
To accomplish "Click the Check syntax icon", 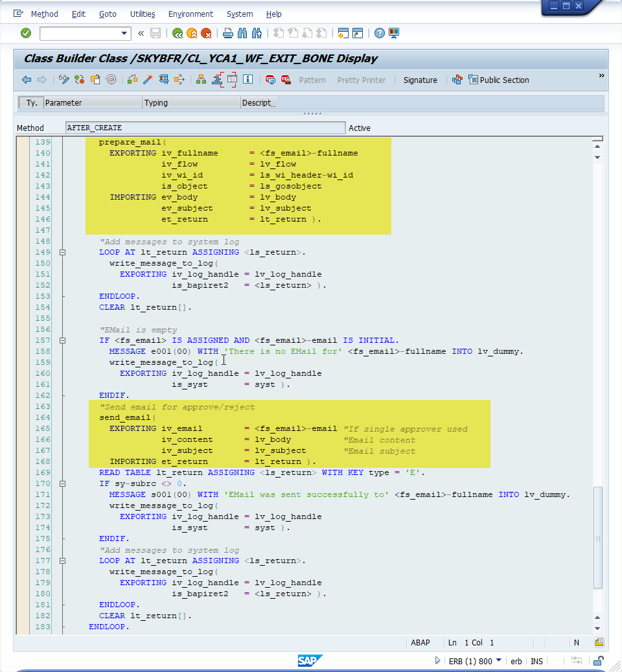I will 132,80.
